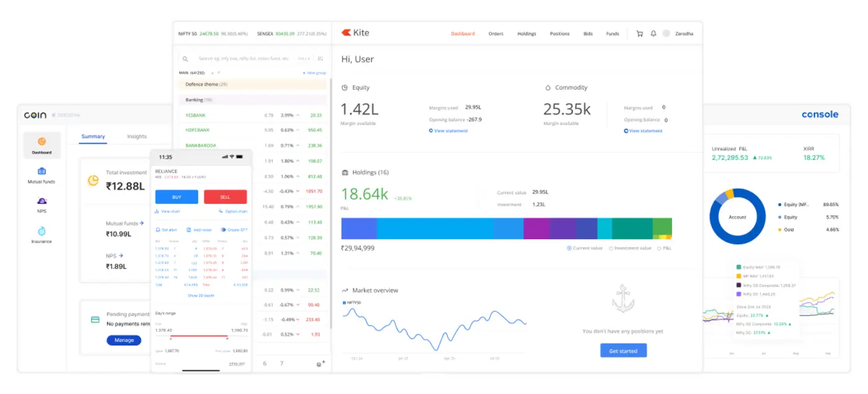
Task: Collapse the Banking watchlist group
Action: coord(252,99)
